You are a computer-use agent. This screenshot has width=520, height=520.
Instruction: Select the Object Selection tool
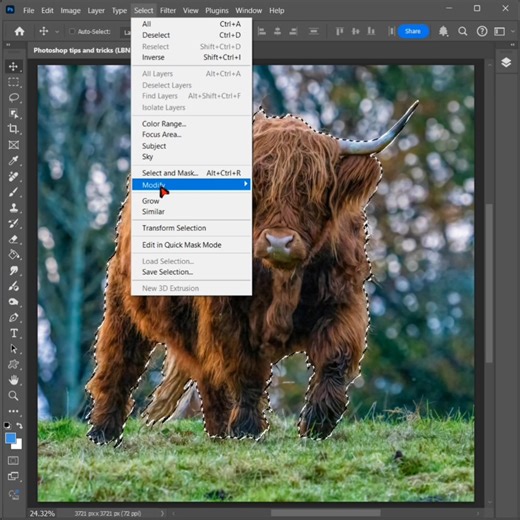[x=13, y=114]
